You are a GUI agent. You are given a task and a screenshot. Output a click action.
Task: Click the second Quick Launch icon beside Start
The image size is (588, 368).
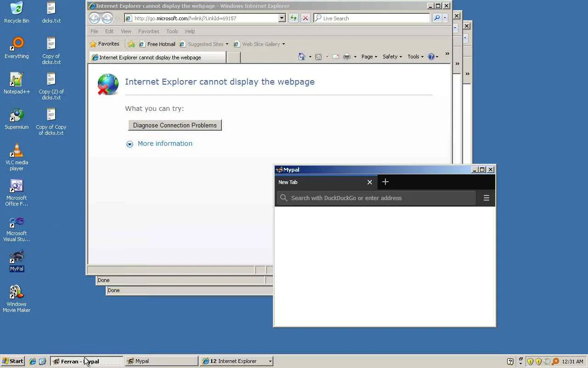[42, 362]
